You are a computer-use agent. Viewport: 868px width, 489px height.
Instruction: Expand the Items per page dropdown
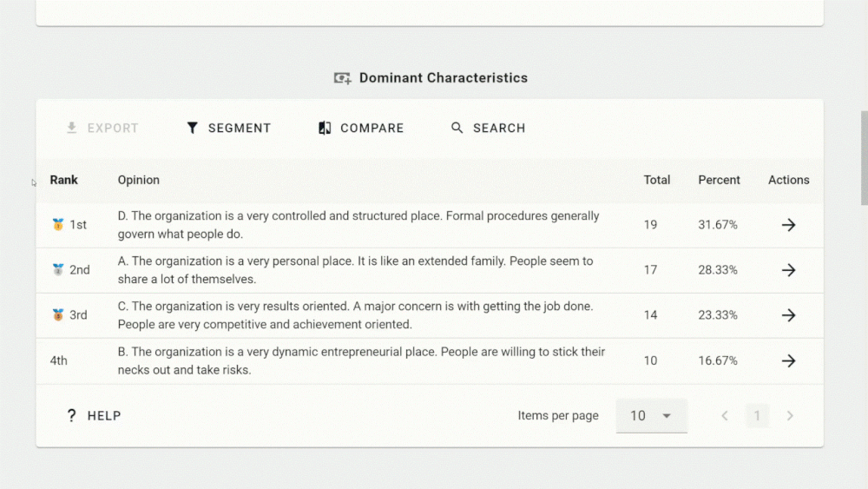pos(652,416)
